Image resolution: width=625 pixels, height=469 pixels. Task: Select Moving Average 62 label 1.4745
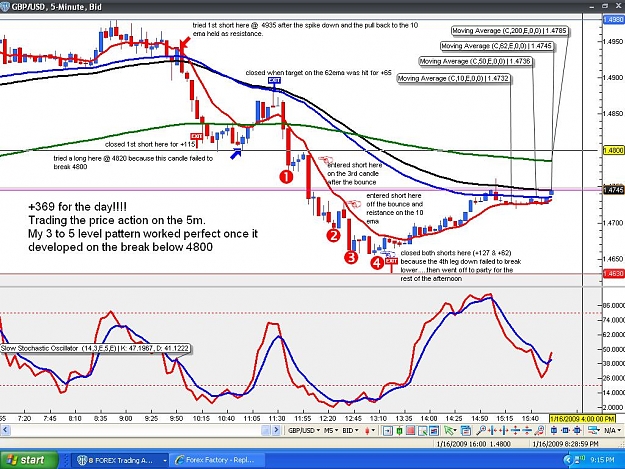point(498,46)
